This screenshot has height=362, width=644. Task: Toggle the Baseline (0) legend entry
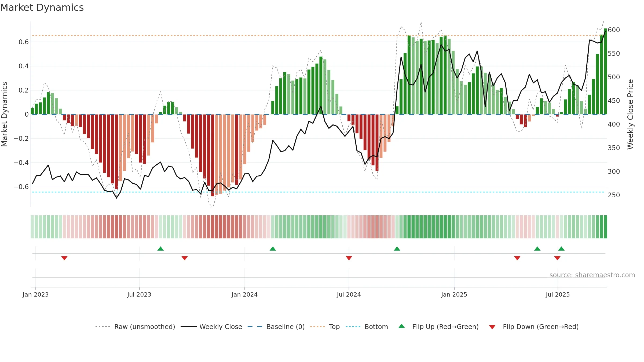[x=276, y=327]
